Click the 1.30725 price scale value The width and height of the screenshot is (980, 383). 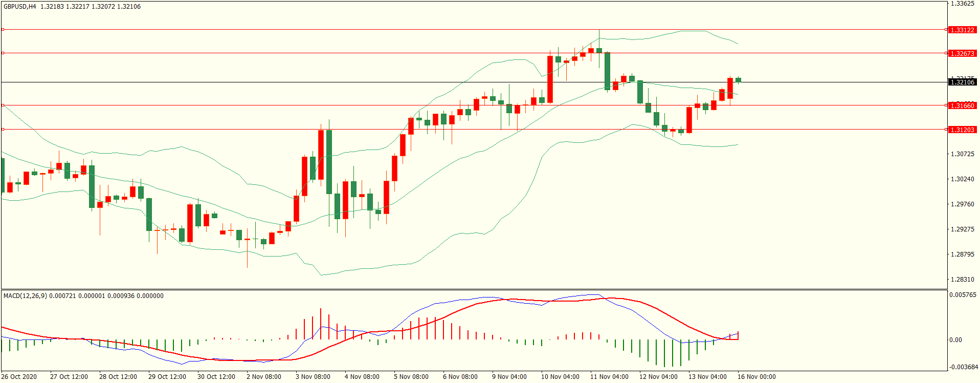click(962, 154)
